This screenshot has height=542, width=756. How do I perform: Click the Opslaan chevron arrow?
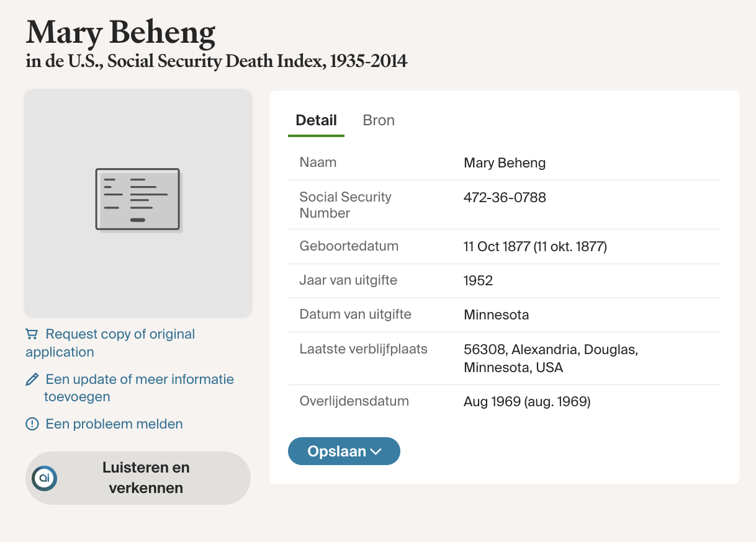(x=376, y=451)
